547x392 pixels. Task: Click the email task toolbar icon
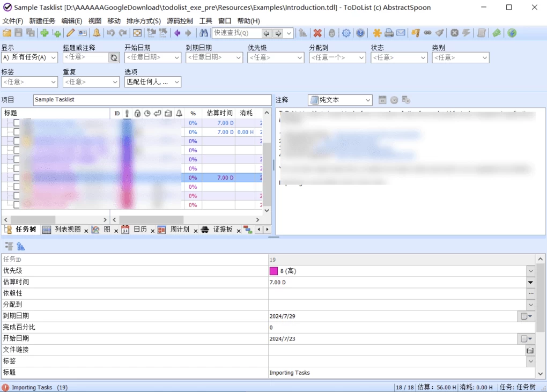pos(401,33)
